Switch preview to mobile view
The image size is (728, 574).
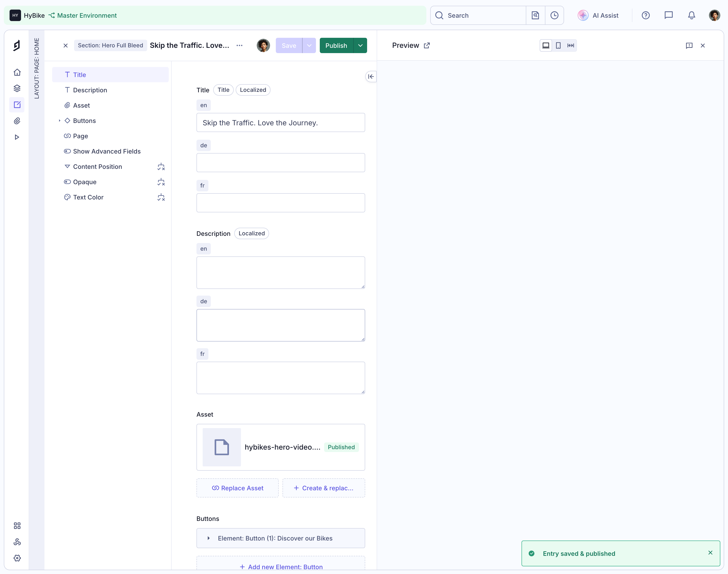558,45
